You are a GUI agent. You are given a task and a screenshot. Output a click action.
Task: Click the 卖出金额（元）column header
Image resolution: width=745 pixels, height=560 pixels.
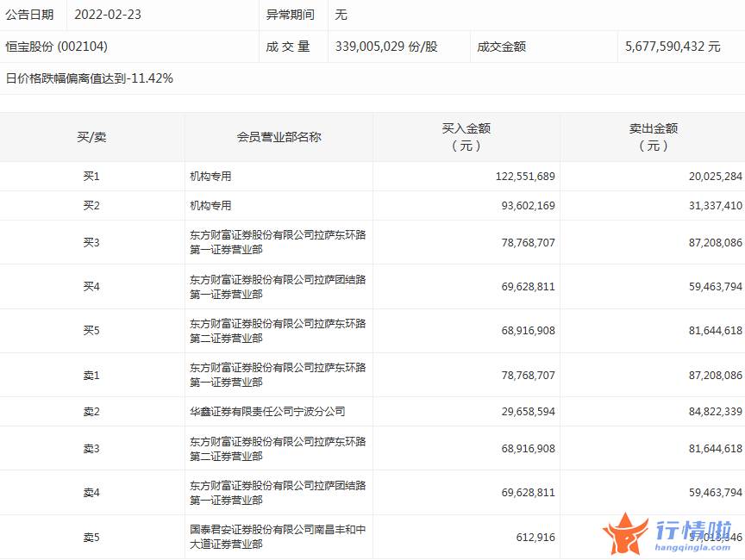pyautogui.click(x=654, y=137)
